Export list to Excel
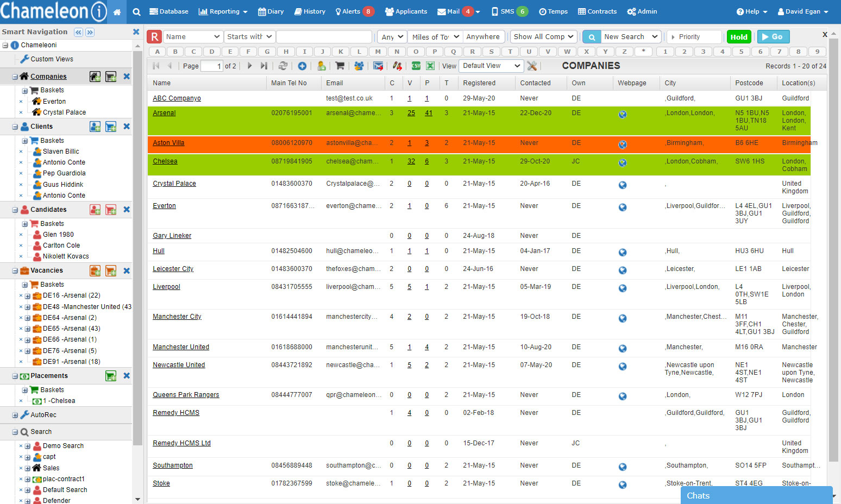This screenshot has width=841, height=504. pos(430,66)
